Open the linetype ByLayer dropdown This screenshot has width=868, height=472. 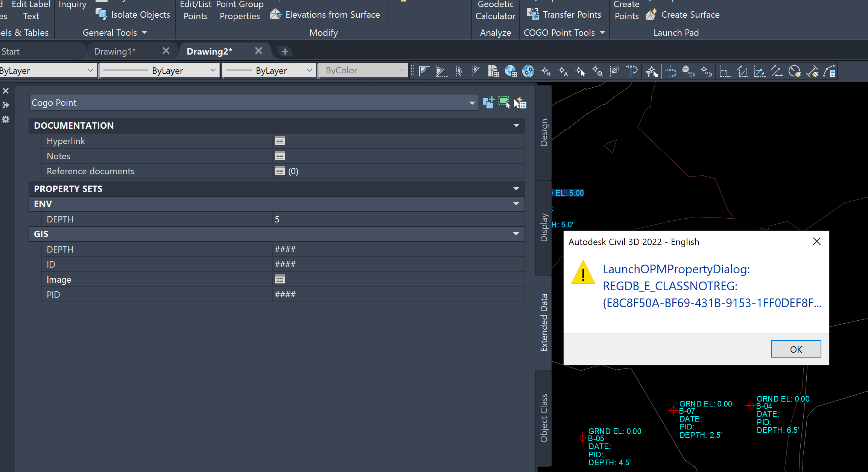tap(160, 70)
